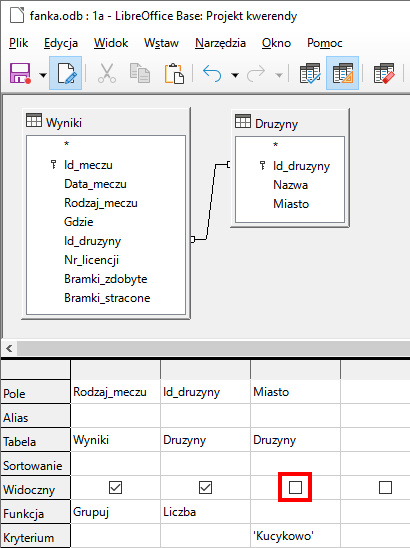Uncheck Widoczny for Id_druzyny column
The height and width of the screenshot is (548, 410).
coord(205,487)
